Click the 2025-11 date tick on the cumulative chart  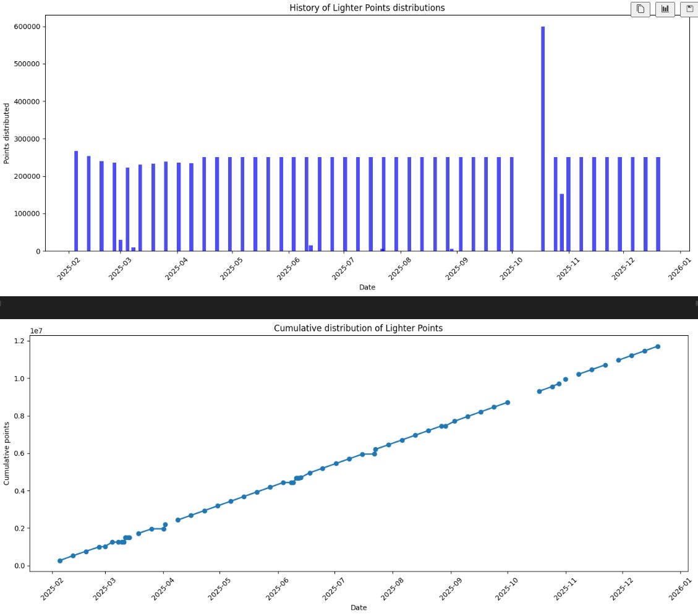point(566,588)
